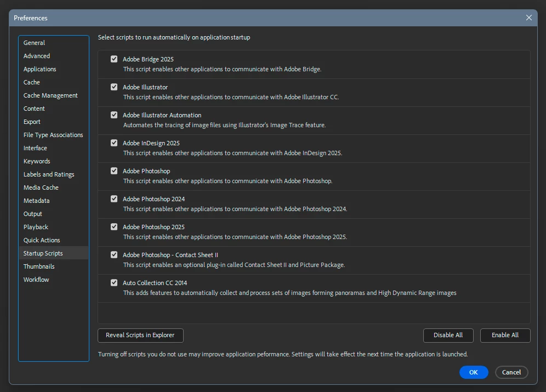Select Export in the sidebar list
Screen dimensions: 546x392
[x=54, y=122]
